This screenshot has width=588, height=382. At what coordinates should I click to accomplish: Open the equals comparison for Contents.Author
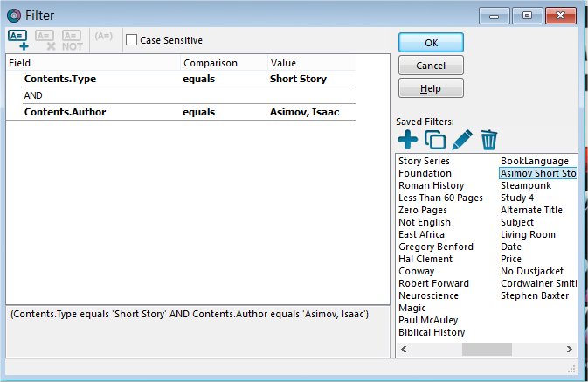click(199, 112)
